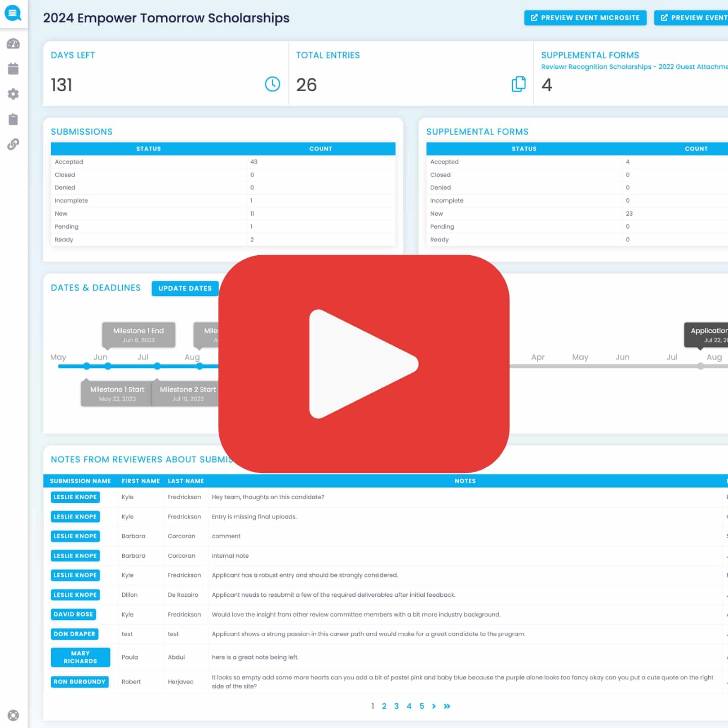
Task: Click Incomplete row in Submissions table
Action: 223,200
